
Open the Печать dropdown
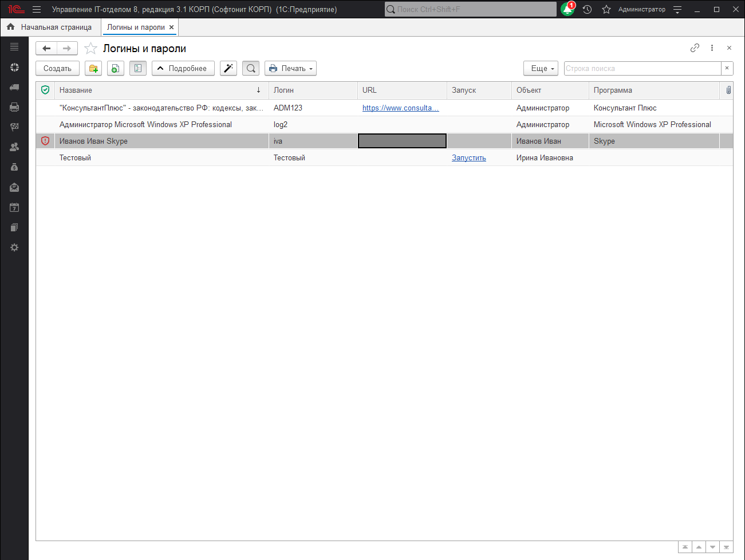coord(290,69)
